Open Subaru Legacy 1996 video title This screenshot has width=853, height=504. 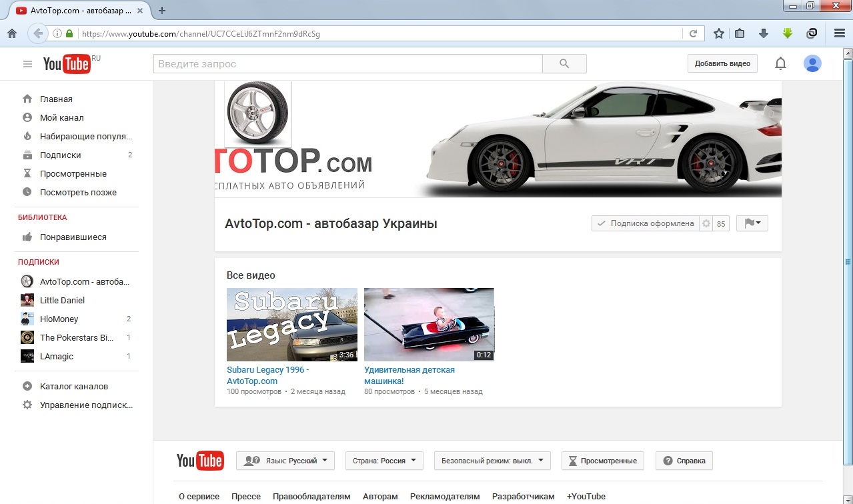point(268,375)
